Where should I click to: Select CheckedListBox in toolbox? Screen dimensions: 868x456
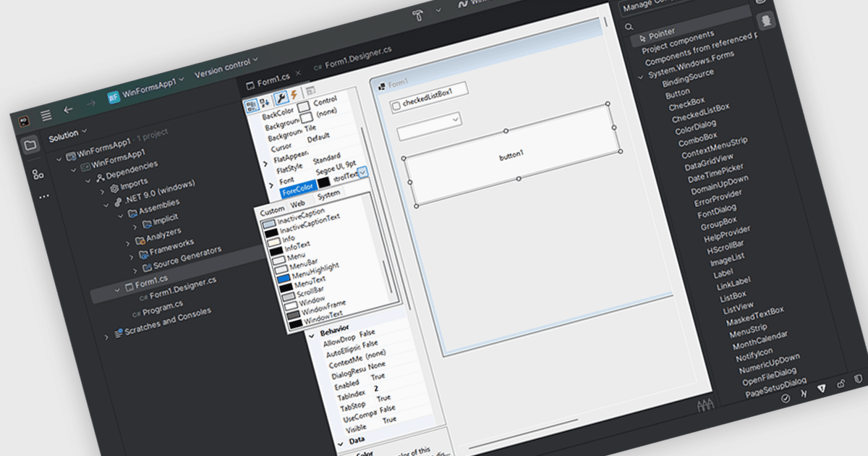699,113
